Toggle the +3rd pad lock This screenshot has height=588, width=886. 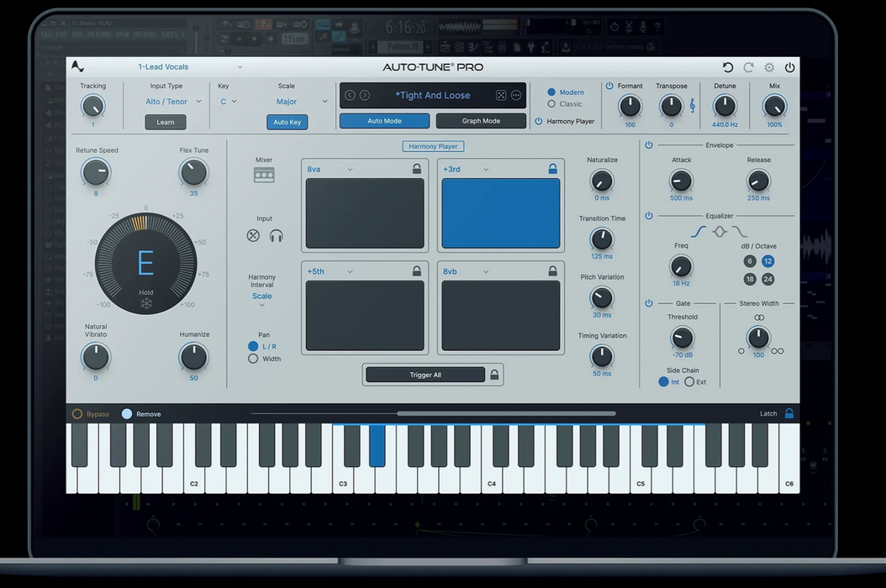click(x=552, y=168)
